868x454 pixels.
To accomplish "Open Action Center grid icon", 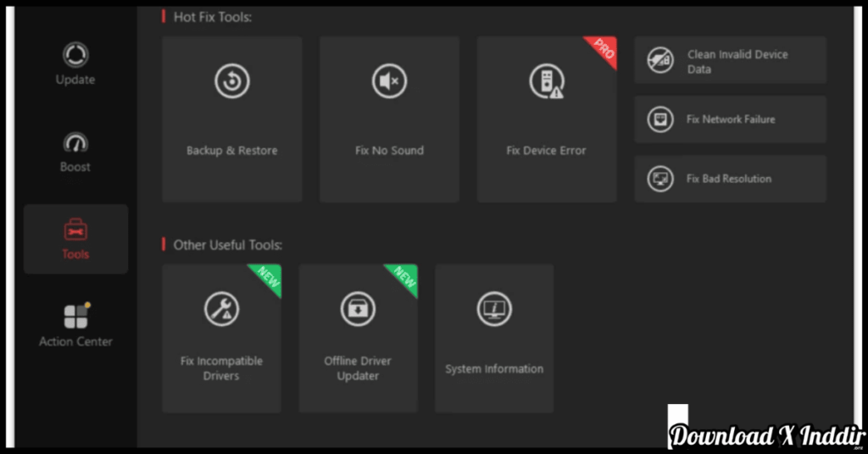I will click(x=75, y=317).
